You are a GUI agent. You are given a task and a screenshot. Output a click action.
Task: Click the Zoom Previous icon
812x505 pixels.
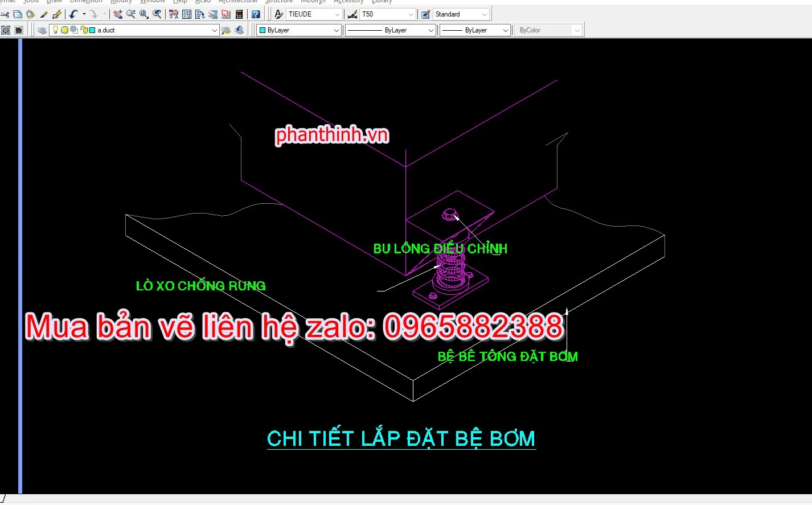157,14
